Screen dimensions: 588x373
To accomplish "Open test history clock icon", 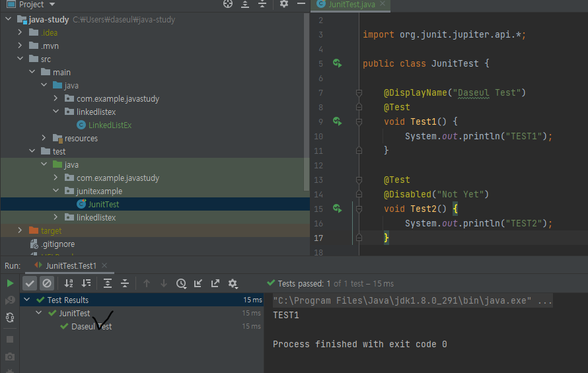I will coord(181,283).
